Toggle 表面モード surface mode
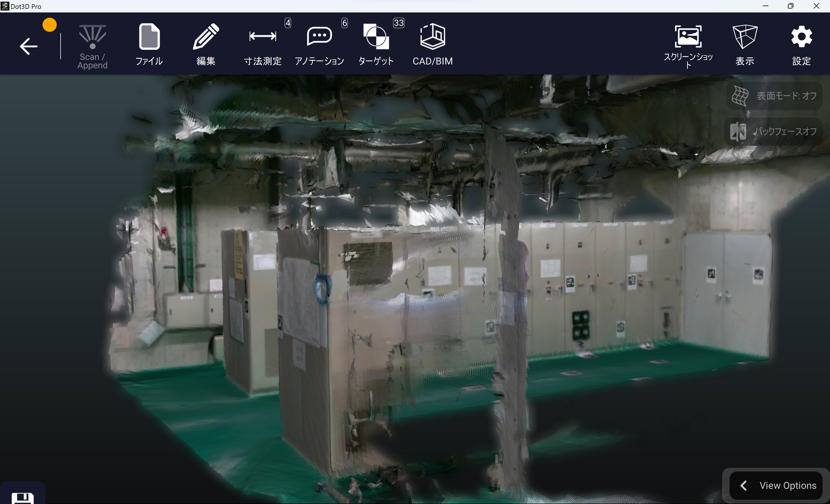 (774, 96)
